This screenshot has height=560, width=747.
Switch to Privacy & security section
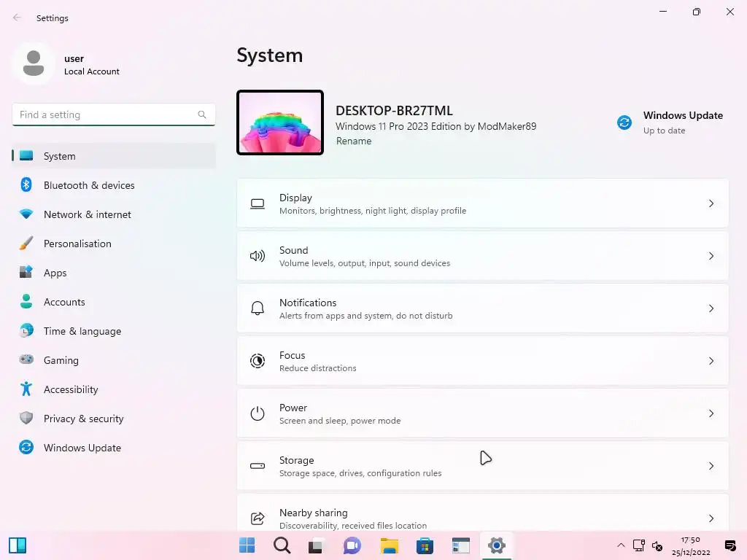point(114,419)
